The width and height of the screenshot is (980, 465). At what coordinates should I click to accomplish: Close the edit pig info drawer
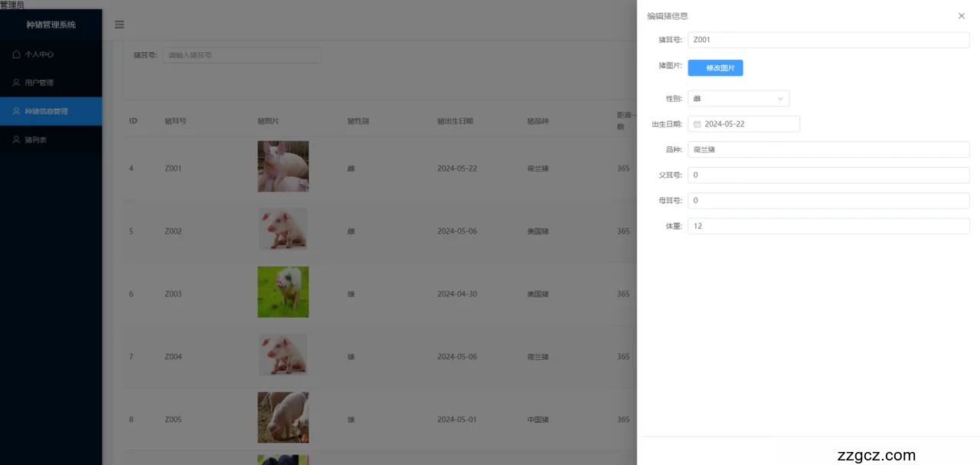(x=961, y=16)
